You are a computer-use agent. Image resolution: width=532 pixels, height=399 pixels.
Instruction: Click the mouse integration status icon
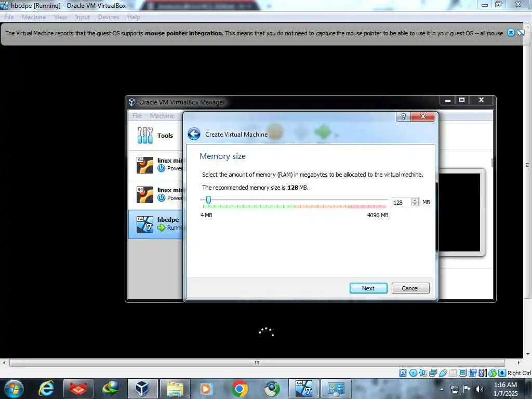(x=493, y=373)
